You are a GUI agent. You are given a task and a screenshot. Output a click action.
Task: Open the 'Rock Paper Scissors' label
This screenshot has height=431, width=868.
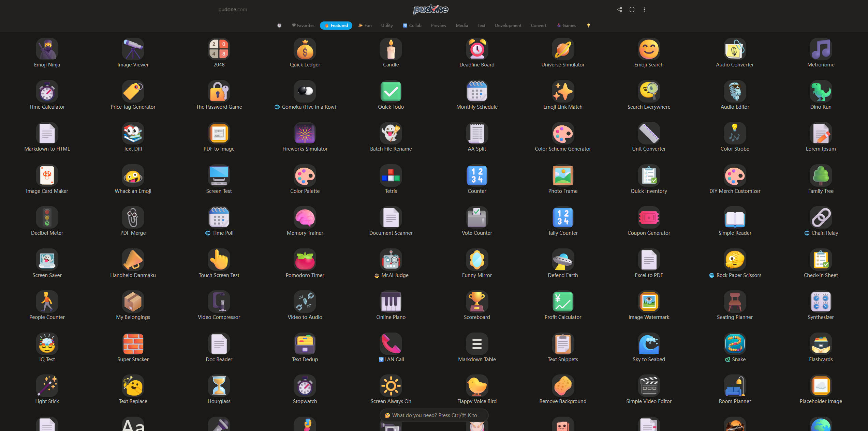click(735, 275)
